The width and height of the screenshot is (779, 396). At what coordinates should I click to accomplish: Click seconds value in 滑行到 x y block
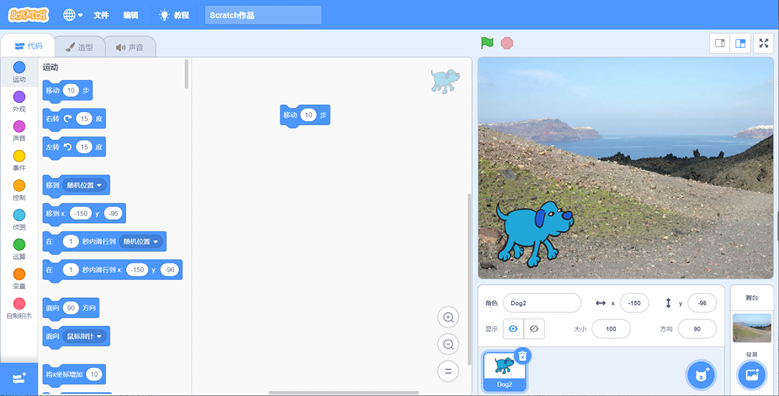71,270
